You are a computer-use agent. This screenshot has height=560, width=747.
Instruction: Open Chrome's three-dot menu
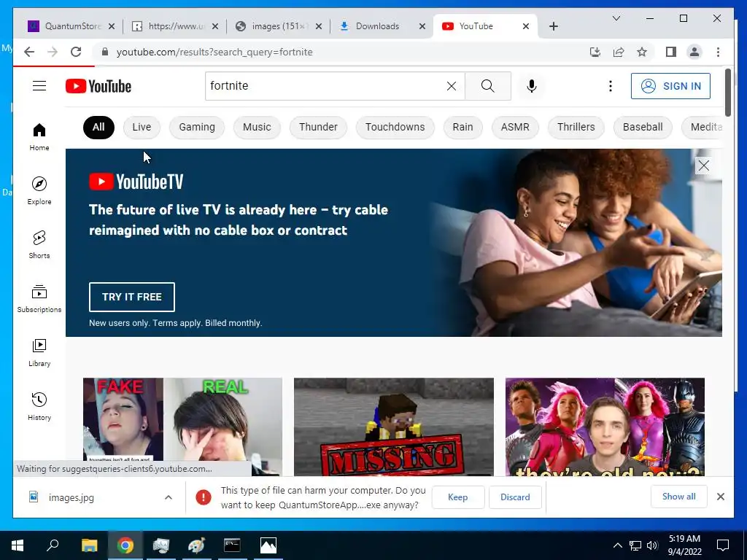click(718, 52)
